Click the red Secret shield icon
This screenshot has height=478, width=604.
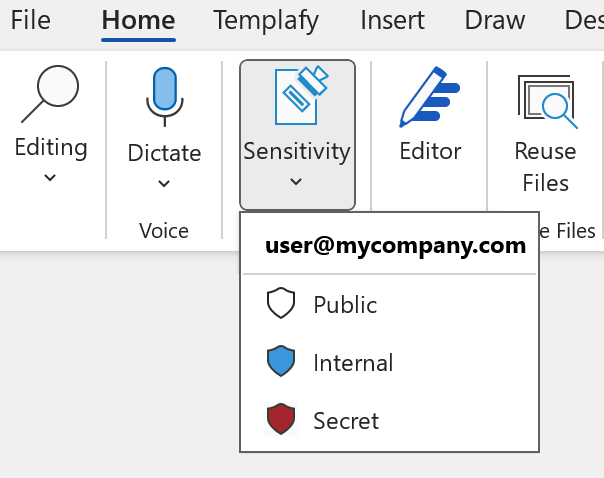[282, 420]
